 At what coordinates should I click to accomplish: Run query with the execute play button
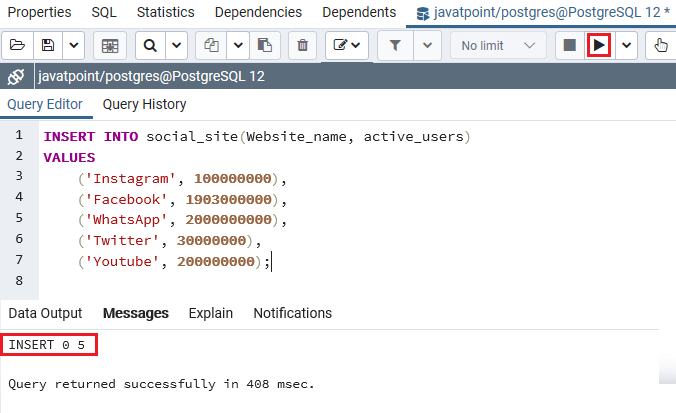click(599, 45)
